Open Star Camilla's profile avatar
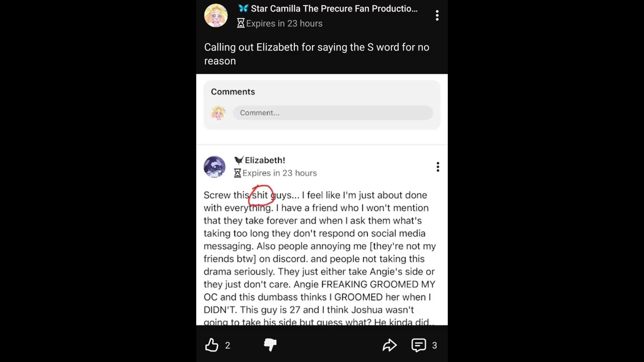644x362 pixels. 216,16
